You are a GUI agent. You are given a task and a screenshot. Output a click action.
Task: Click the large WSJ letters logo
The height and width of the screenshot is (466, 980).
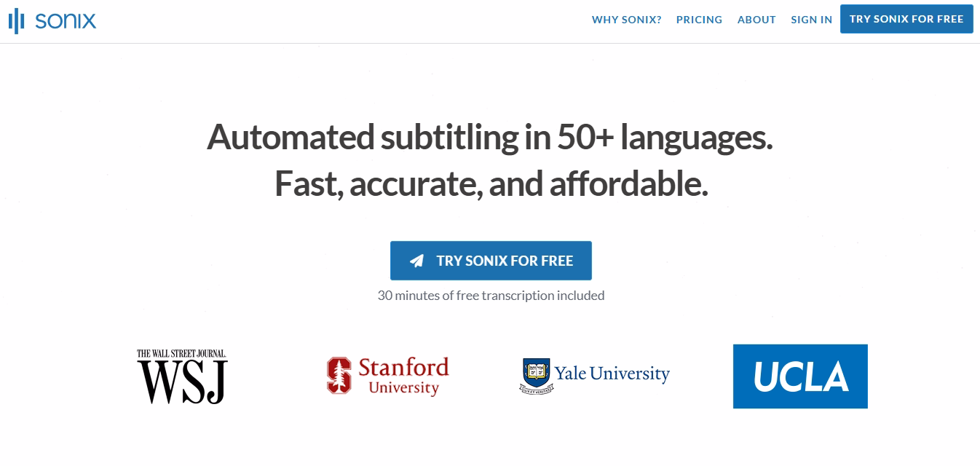coord(182,382)
